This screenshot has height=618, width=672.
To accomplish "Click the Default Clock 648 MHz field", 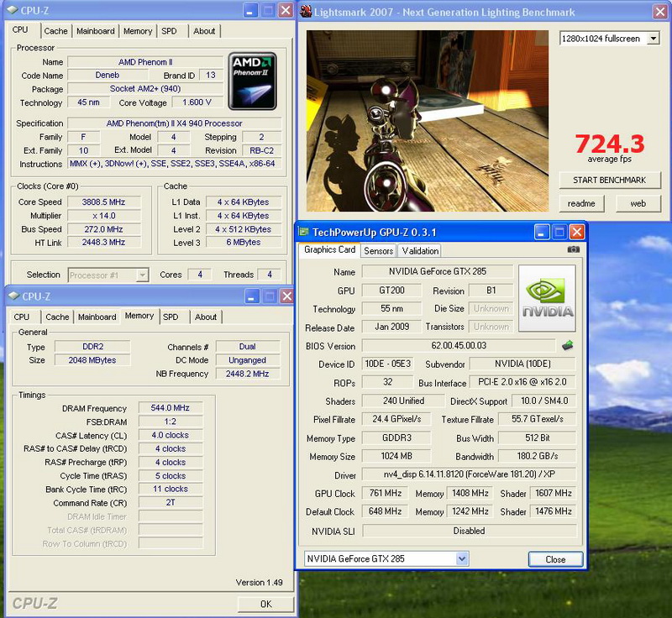I will click(386, 511).
